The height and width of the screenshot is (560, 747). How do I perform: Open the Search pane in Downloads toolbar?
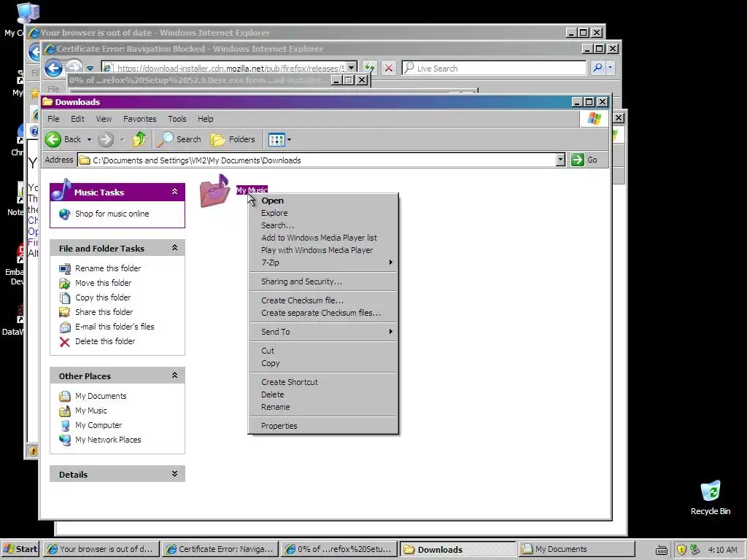pyautogui.click(x=179, y=139)
